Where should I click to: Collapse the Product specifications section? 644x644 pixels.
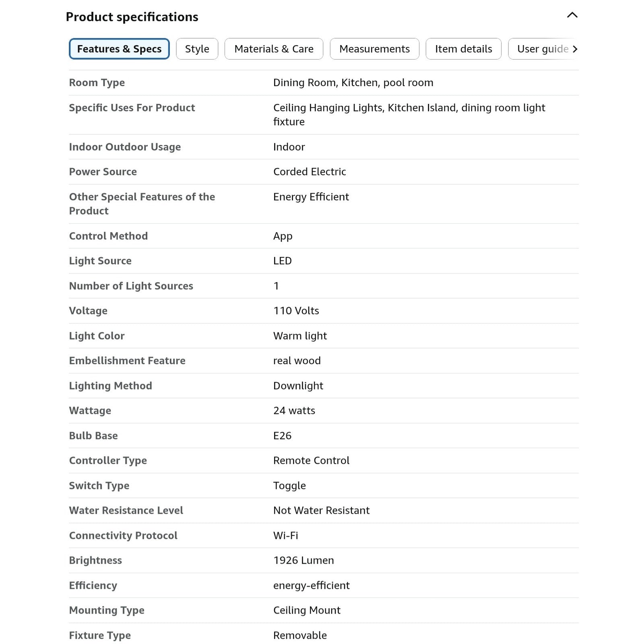572,15
